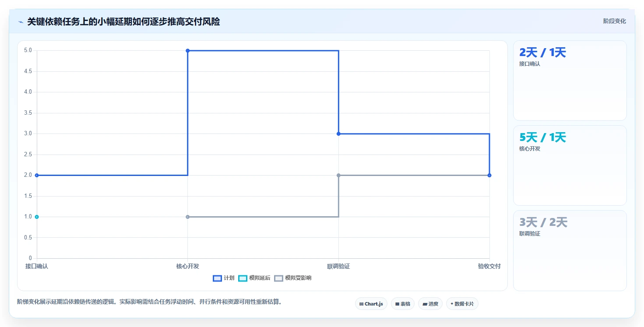Click the Chart.js chip in the footer

click(x=371, y=304)
